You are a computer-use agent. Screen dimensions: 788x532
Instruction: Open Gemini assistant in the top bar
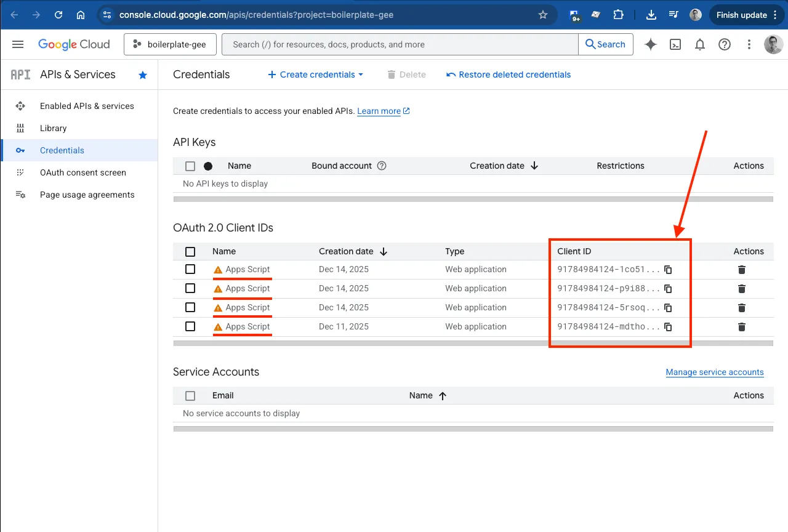[650, 44]
